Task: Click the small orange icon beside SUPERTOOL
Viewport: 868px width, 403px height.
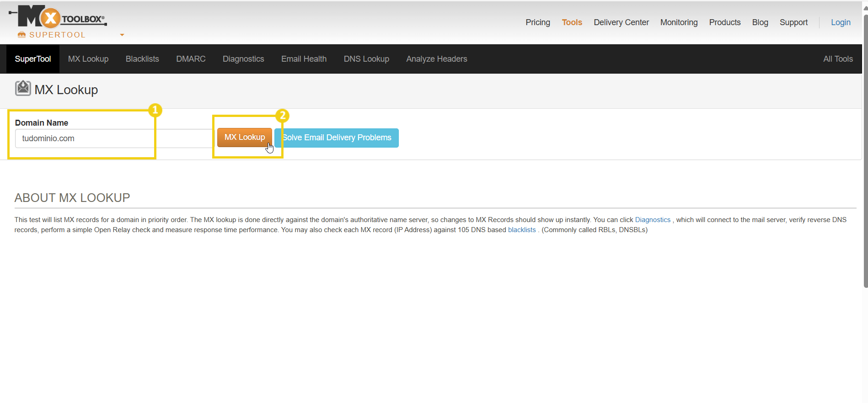Action: [21, 35]
